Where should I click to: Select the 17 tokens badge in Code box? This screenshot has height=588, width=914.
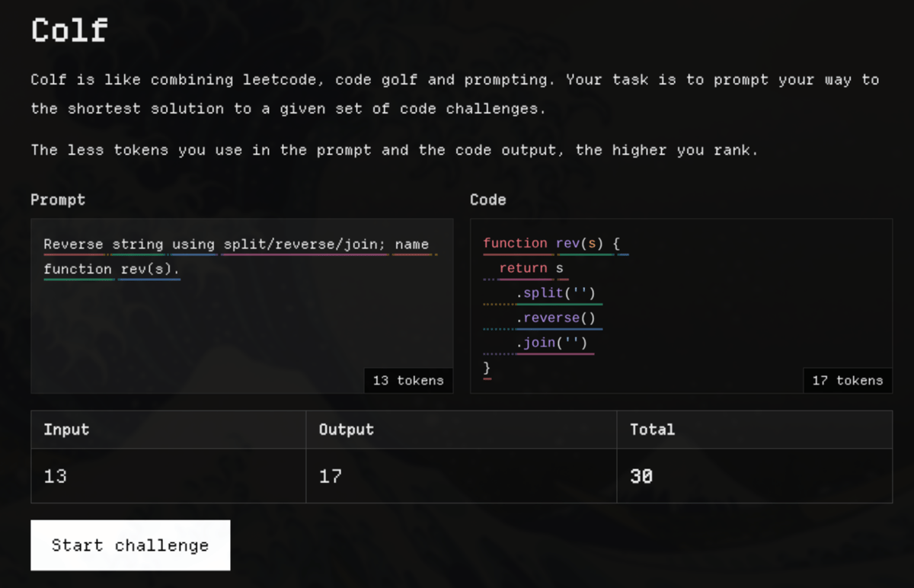pos(847,380)
